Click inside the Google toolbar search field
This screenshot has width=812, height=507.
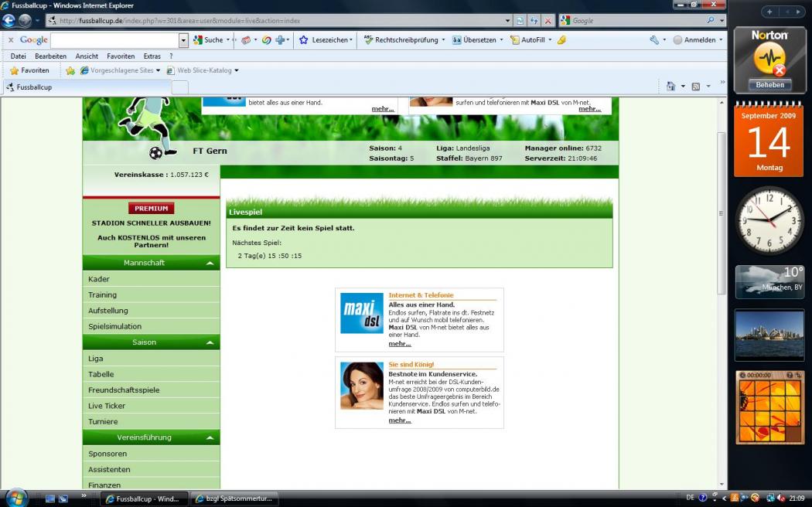(114, 39)
